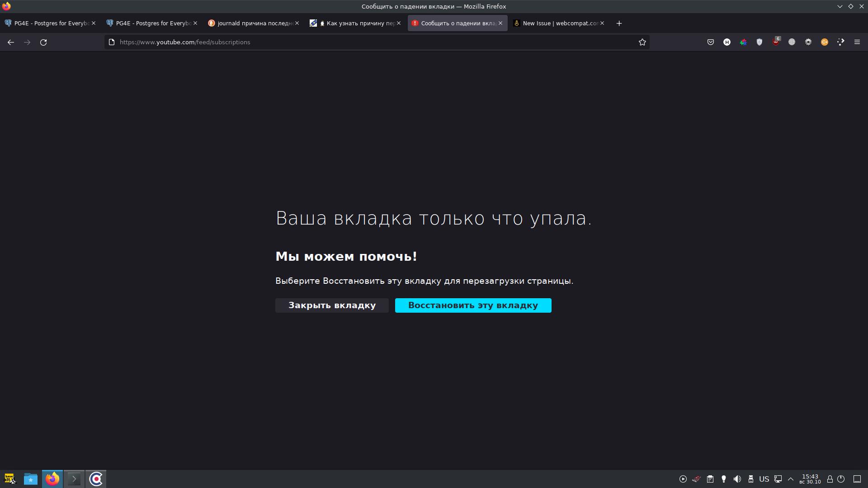Image resolution: width=868 pixels, height=488 pixels.
Task: Open Pocket from the toolbar
Action: pos(710,42)
